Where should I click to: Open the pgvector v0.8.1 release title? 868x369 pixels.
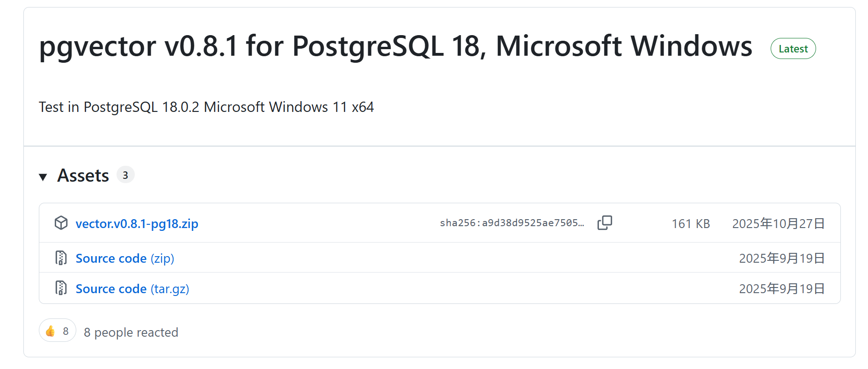point(395,46)
